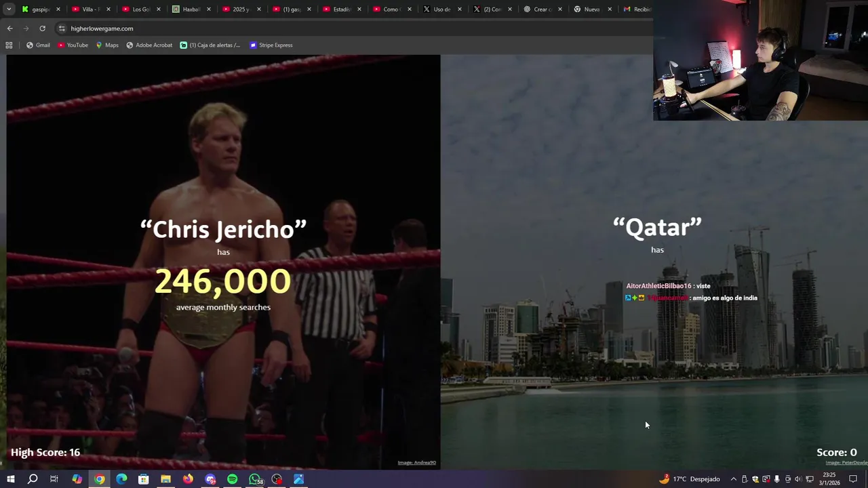Switch to the gaspipe Kick tab
Viewport: 868px width, 488px height.
40,9
